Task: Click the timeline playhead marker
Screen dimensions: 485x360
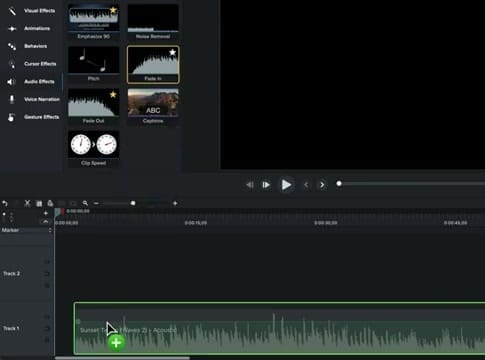Action: tap(59, 212)
